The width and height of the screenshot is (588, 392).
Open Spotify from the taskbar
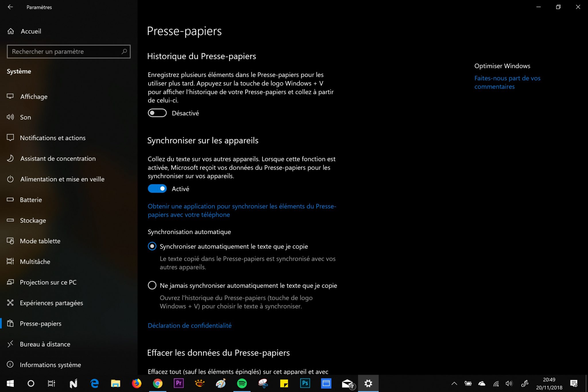242,383
